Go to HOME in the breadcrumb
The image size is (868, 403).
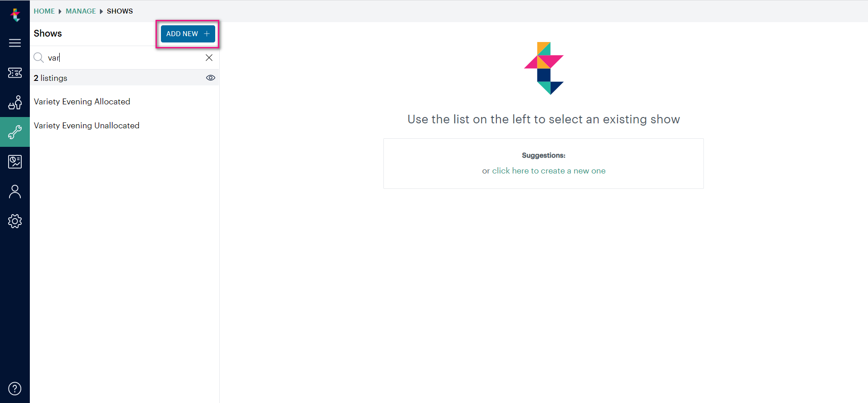click(x=44, y=11)
